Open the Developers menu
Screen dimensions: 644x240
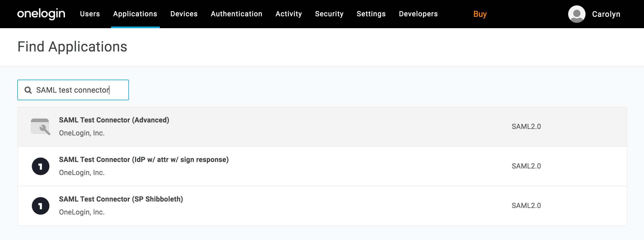point(418,14)
